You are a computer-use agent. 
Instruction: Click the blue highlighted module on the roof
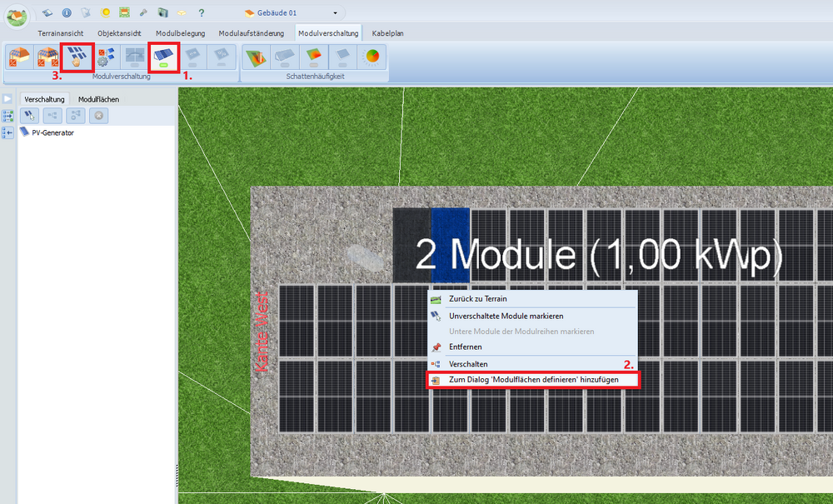click(x=451, y=246)
